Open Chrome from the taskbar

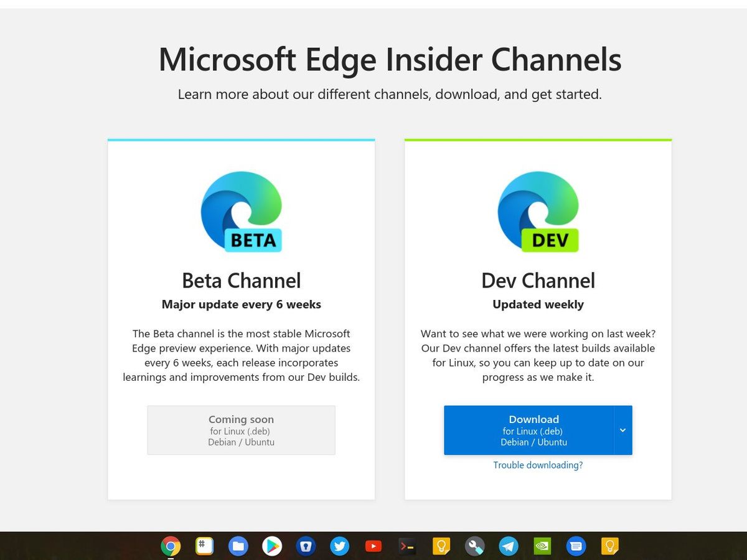171,546
